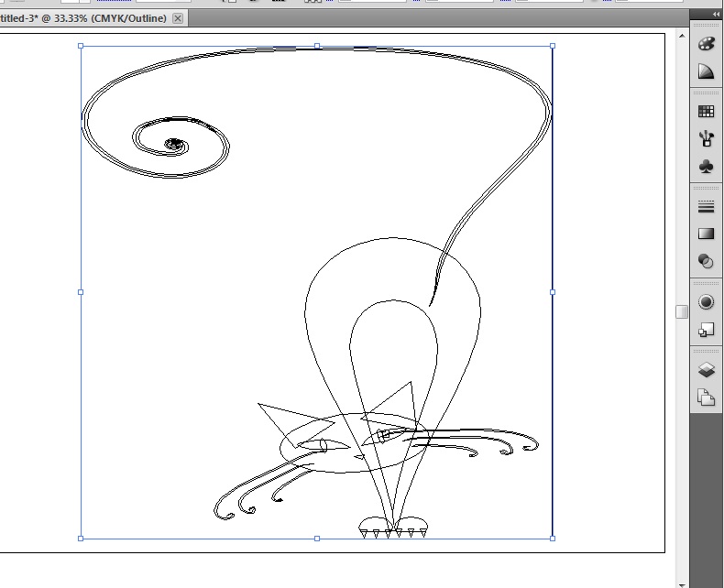
Task: Open the Appearance panel
Action: pyautogui.click(x=706, y=302)
